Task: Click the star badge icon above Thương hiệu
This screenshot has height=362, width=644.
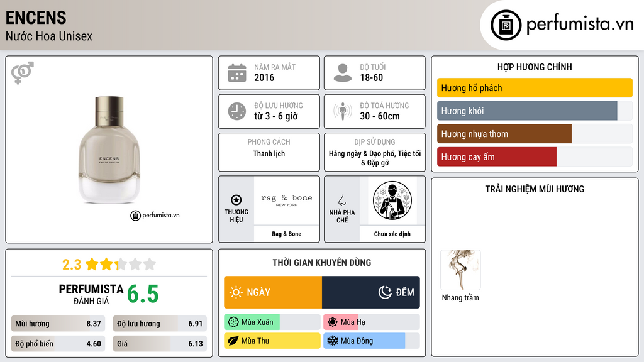Action: tap(236, 200)
